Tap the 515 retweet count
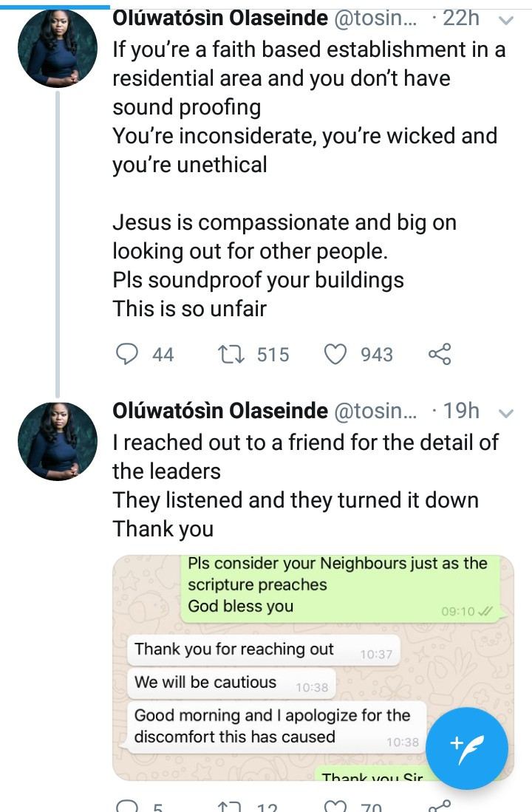 [273, 355]
